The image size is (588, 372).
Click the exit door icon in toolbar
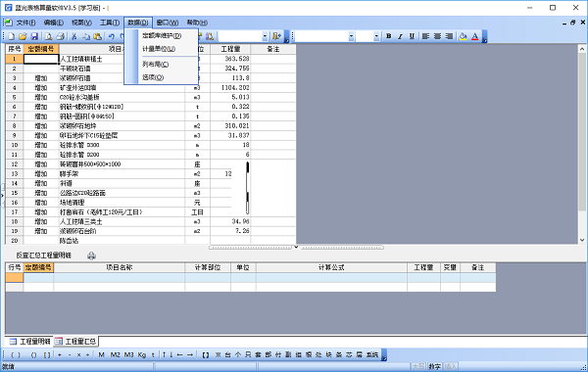coord(276,36)
